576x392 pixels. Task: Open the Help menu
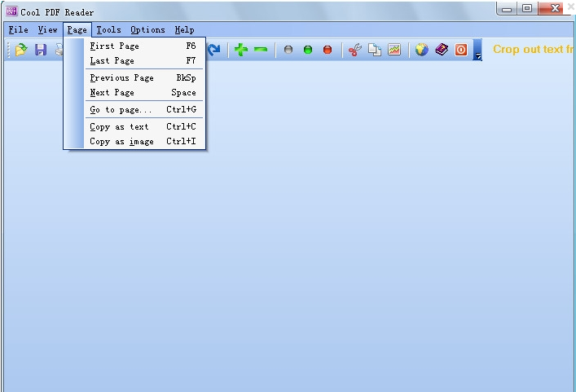184,30
